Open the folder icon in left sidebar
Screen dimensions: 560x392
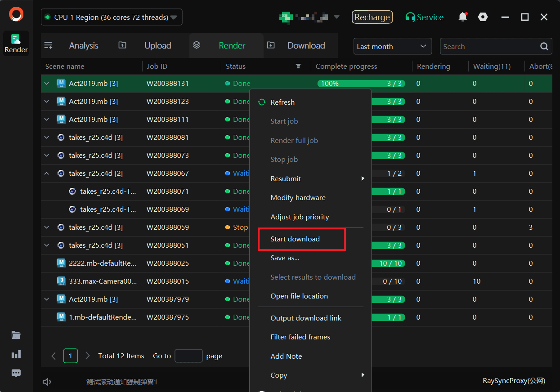[x=16, y=335]
